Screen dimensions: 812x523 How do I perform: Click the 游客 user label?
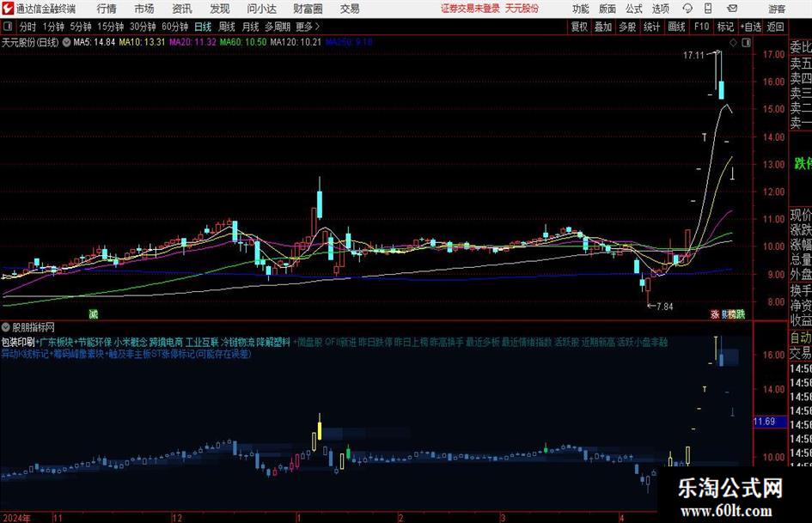coord(777,9)
